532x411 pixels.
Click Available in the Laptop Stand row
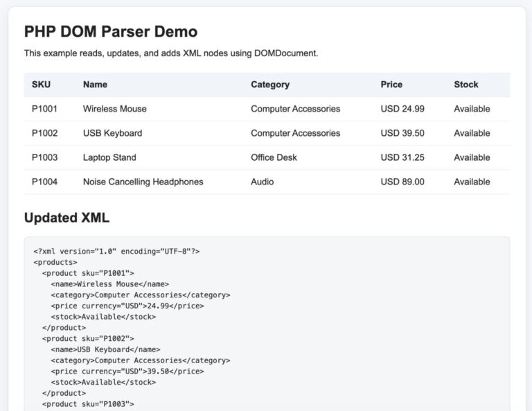pyautogui.click(x=472, y=157)
